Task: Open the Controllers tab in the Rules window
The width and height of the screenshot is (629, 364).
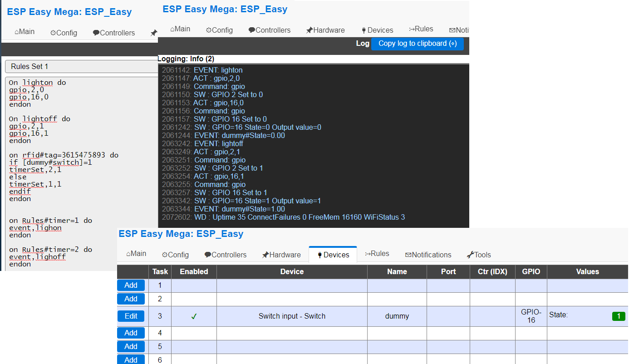Action: 114,33
